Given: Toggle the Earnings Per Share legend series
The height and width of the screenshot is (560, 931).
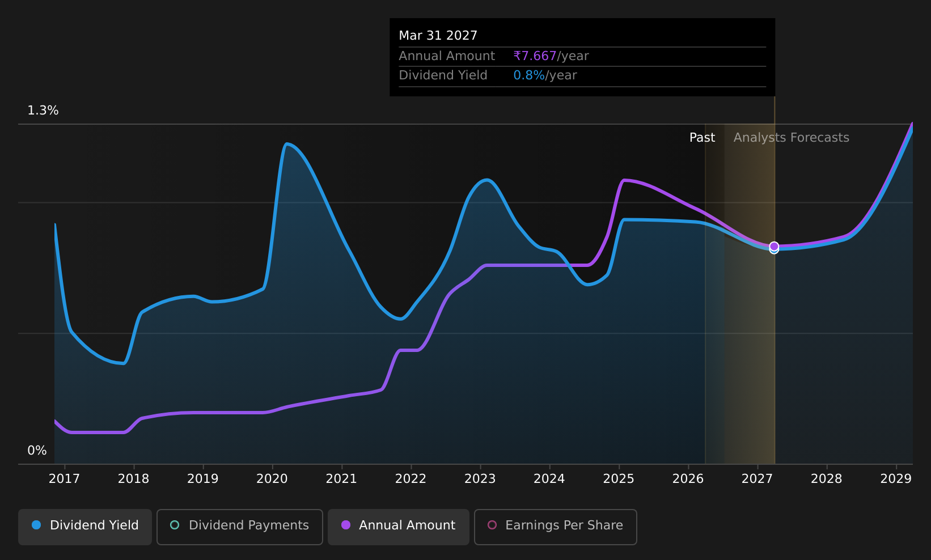Looking at the screenshot, I should click(x=555, y=527).
